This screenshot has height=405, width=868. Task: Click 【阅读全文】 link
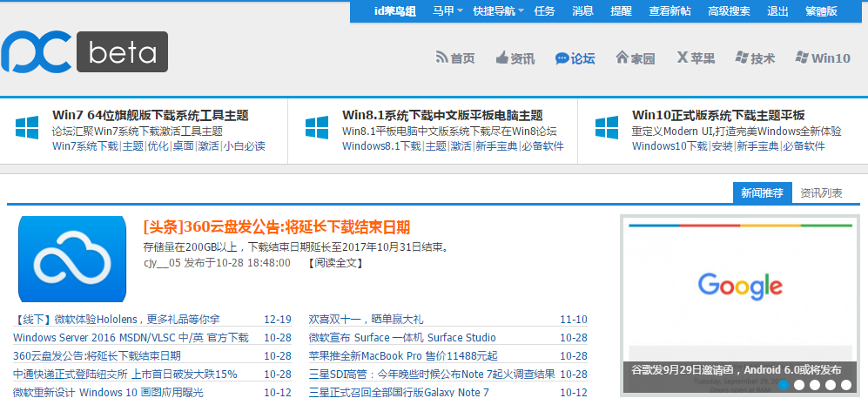pos(335,263)
